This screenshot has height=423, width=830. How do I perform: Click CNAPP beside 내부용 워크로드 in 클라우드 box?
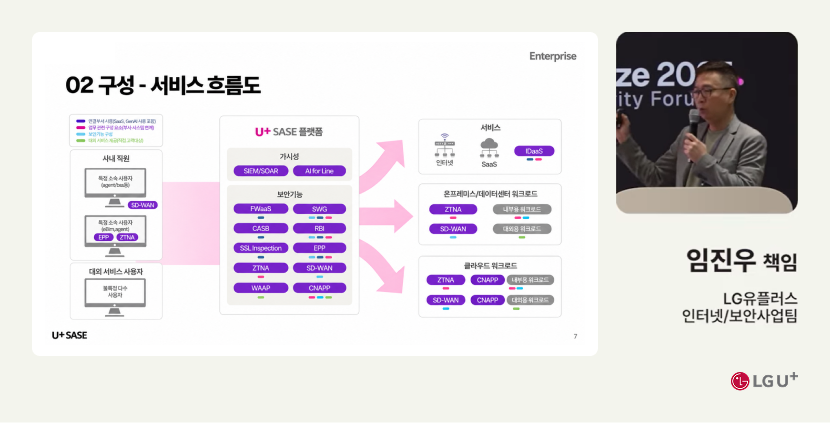(488, 280)
